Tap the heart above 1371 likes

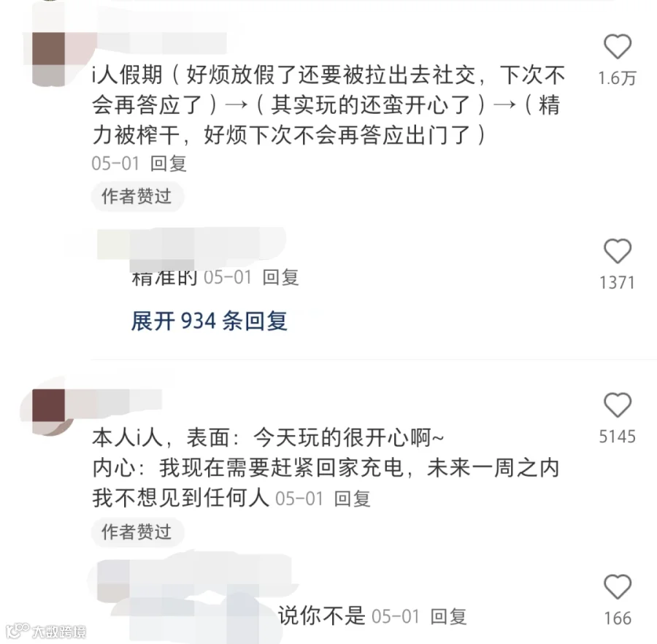click(x=617, y=251)
